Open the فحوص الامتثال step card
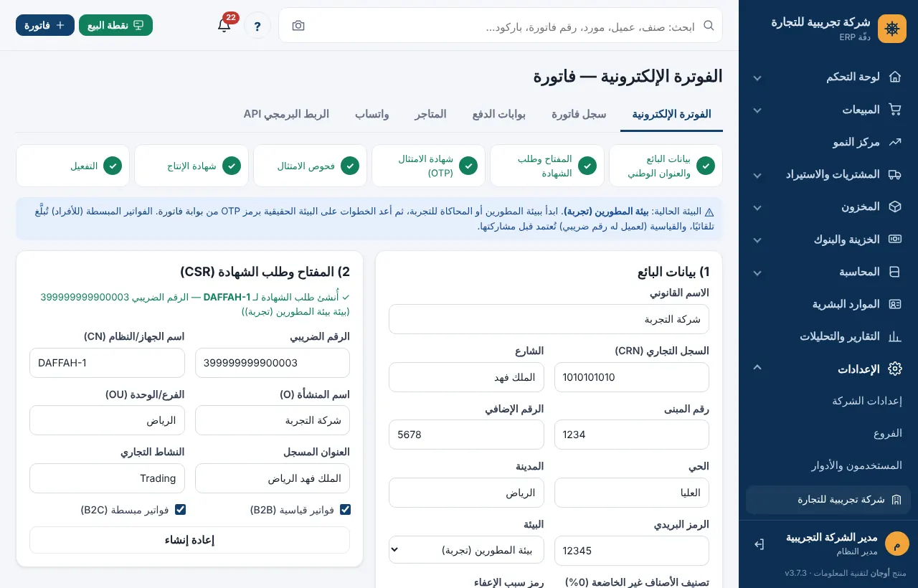The height and width of the screenshot is (588, 918). (x=310, y=166)
